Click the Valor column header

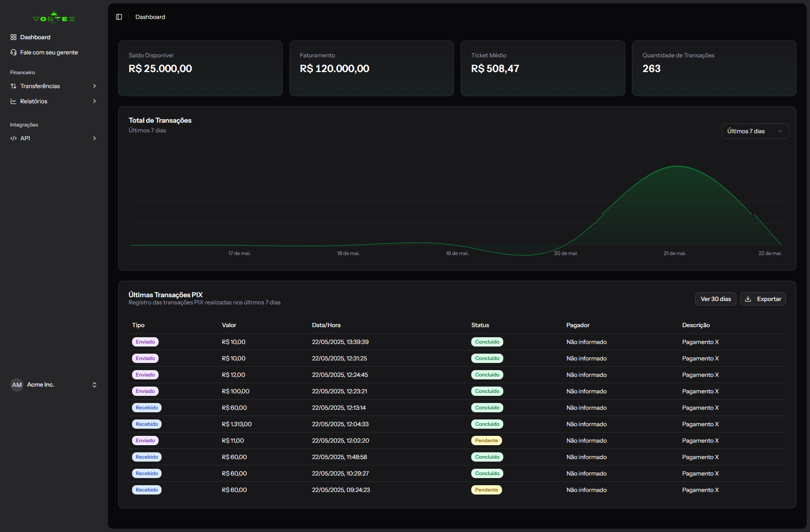click(229, 325)
